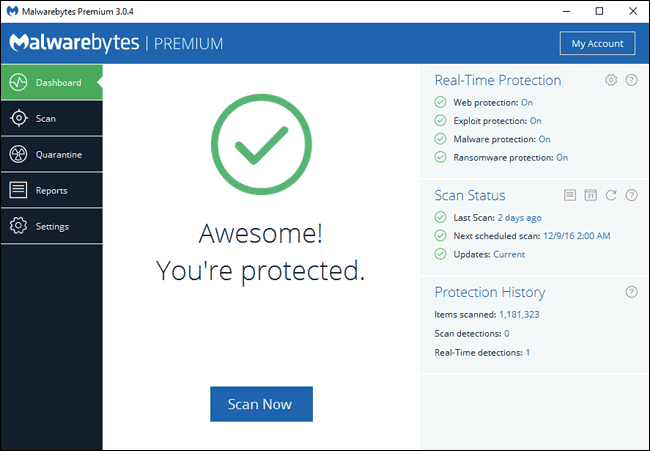Go to the Scan section
The image size is (650, 451).
[x=51, y=119]
